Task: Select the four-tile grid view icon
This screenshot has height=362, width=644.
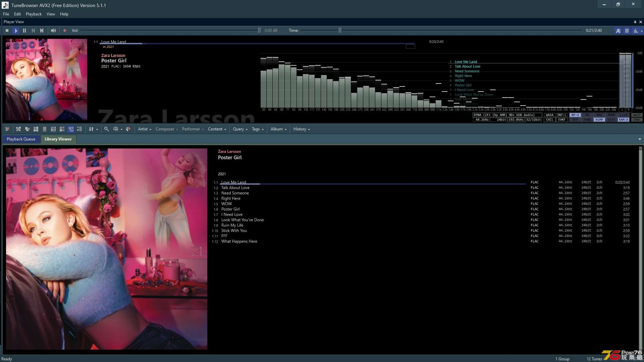Action: click(36, 129)
